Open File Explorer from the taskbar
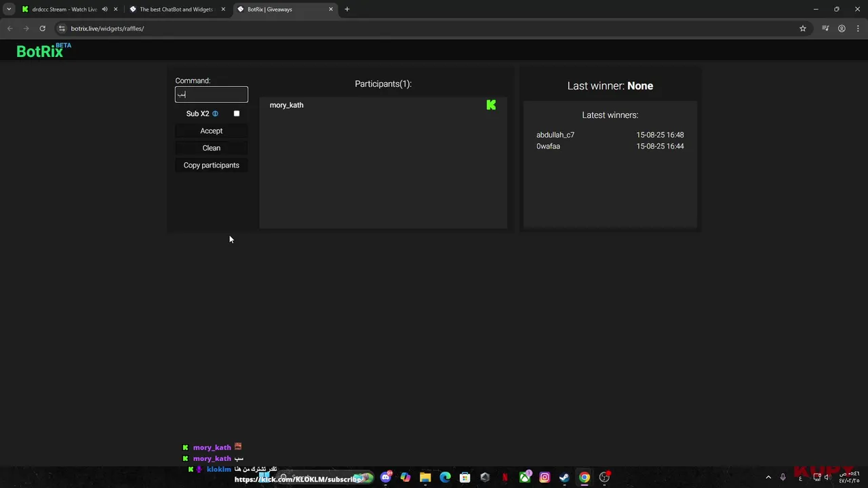Screen dimensions: 868x488 click(x=425, y=477)
